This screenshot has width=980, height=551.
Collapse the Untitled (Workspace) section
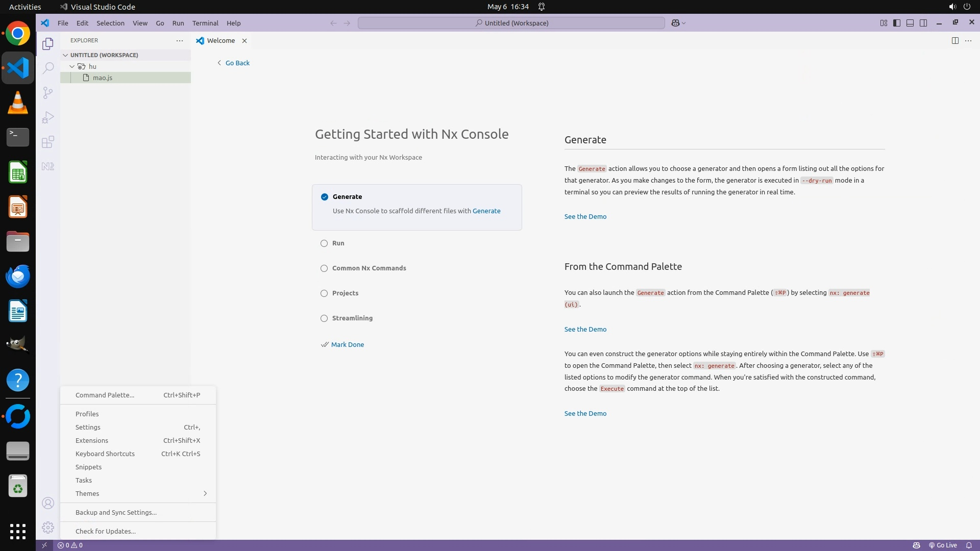point(65,55)
